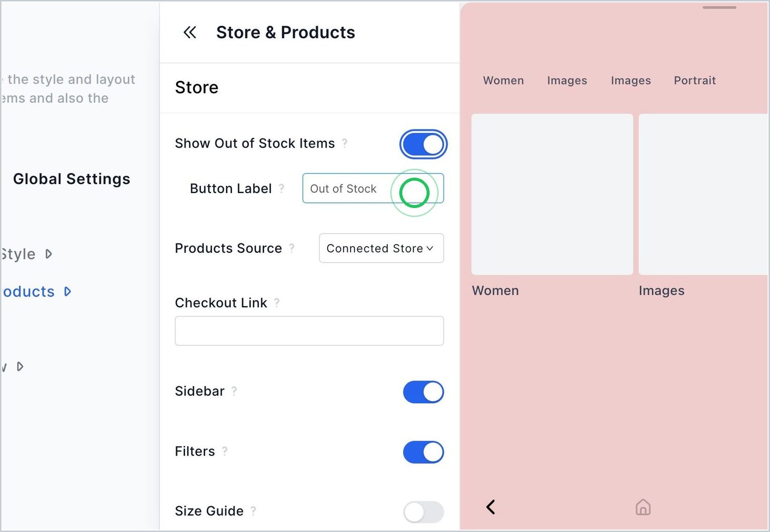Turn off the Sidebar switch

tap(423, 392)
